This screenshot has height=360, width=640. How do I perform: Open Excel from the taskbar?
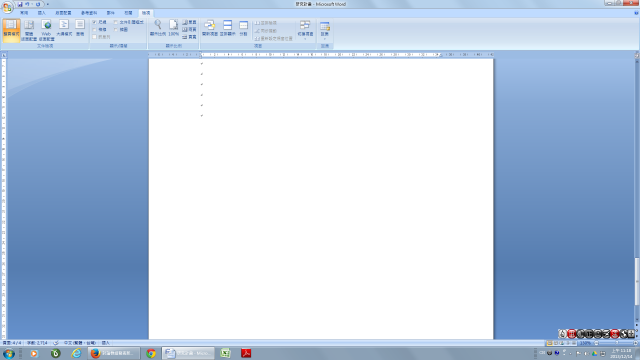[225, 353]
